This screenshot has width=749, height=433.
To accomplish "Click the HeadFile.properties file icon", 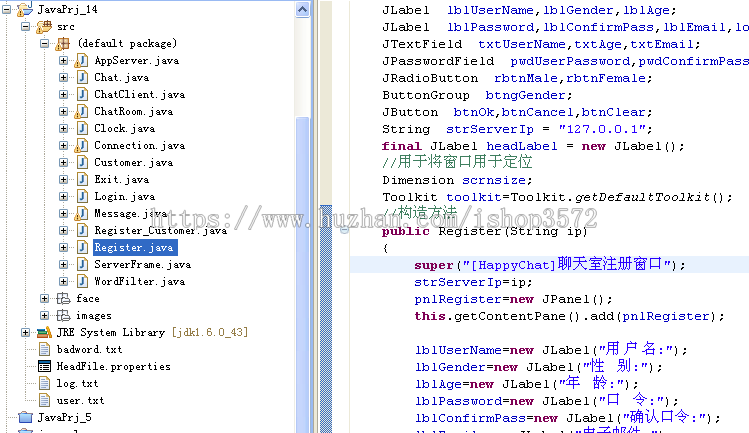I will [44, 367].
